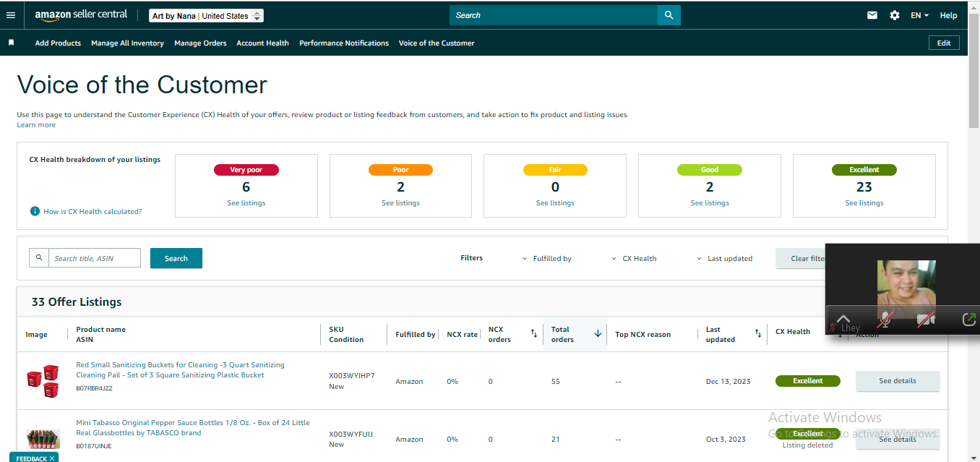Viewport: 980px width, 462px height.
Task: Select Voice of the Customer nav item
Action: click(437, 43)
